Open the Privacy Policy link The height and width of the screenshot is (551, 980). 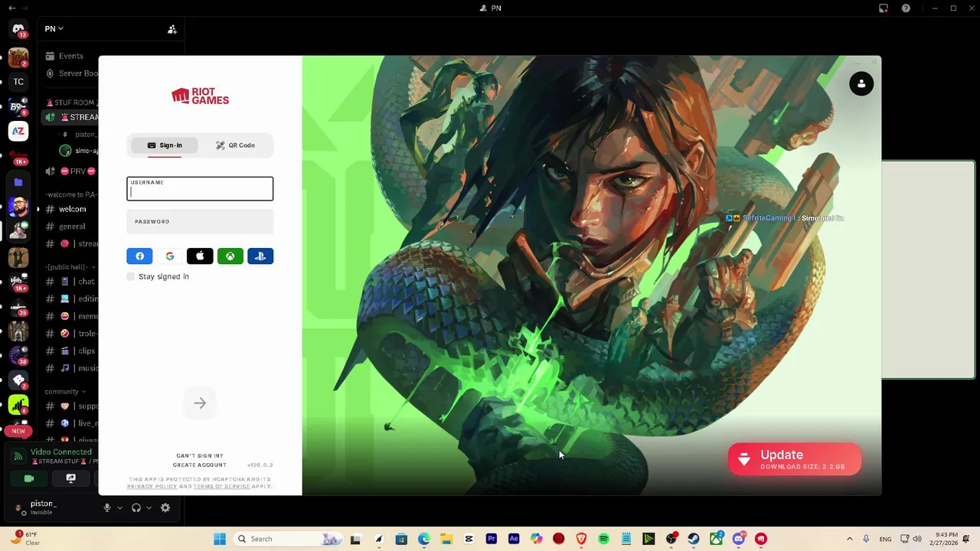[152, 487]
